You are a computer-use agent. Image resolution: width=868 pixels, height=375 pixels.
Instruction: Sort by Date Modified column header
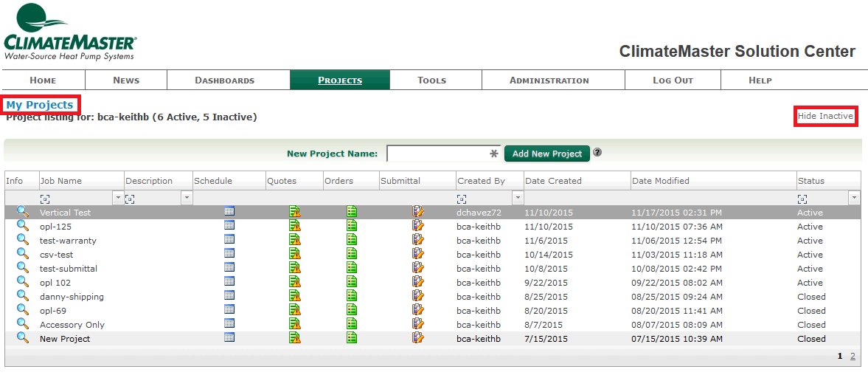pos(661,181)
